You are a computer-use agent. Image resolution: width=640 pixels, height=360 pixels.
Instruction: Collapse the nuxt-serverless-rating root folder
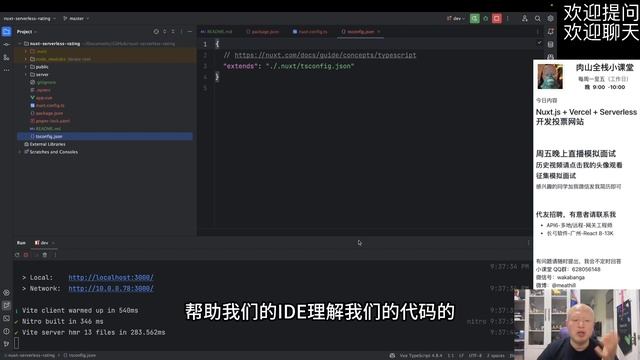20,44
